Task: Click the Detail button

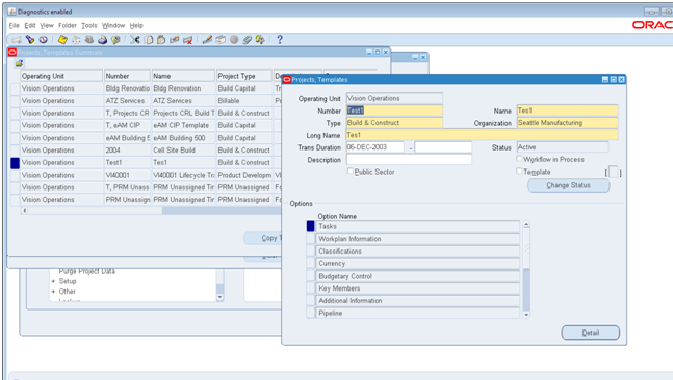Action: click(591, 332)
